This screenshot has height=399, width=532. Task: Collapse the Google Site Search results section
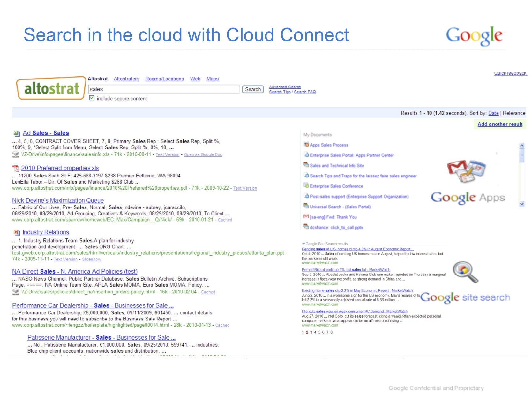point(303,243)
